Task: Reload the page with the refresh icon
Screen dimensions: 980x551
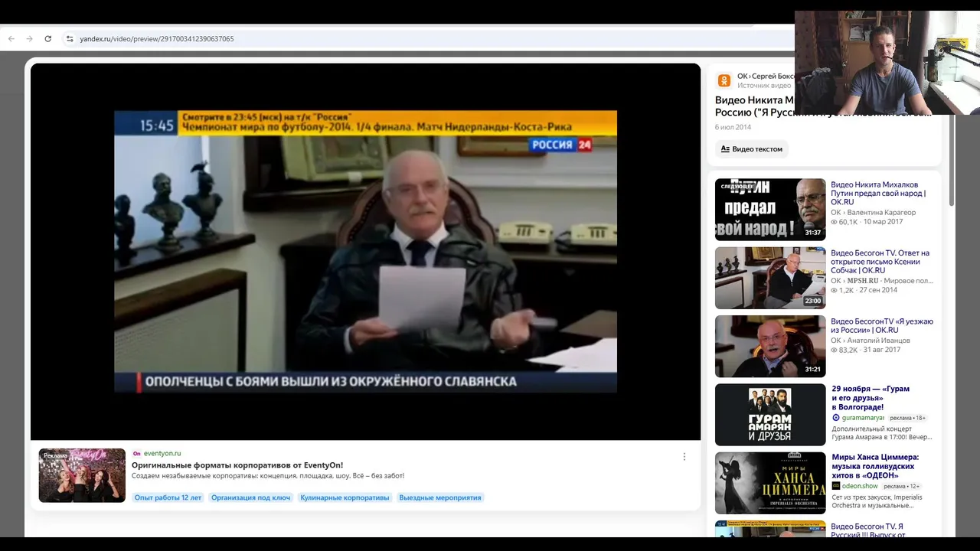Action: (x=47, y=38)
